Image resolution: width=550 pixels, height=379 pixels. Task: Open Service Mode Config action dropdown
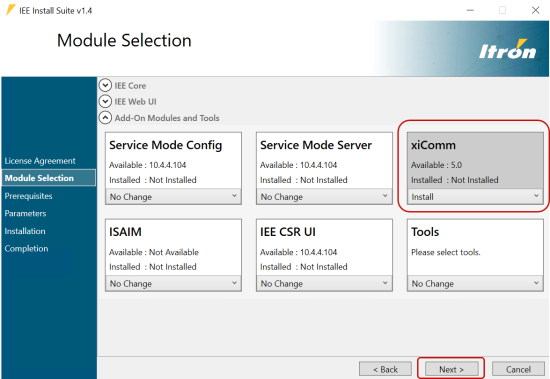click(173, 197)
